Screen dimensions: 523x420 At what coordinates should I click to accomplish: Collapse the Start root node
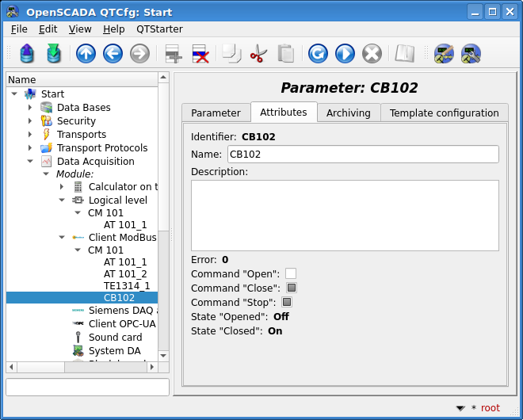(14, 94)
